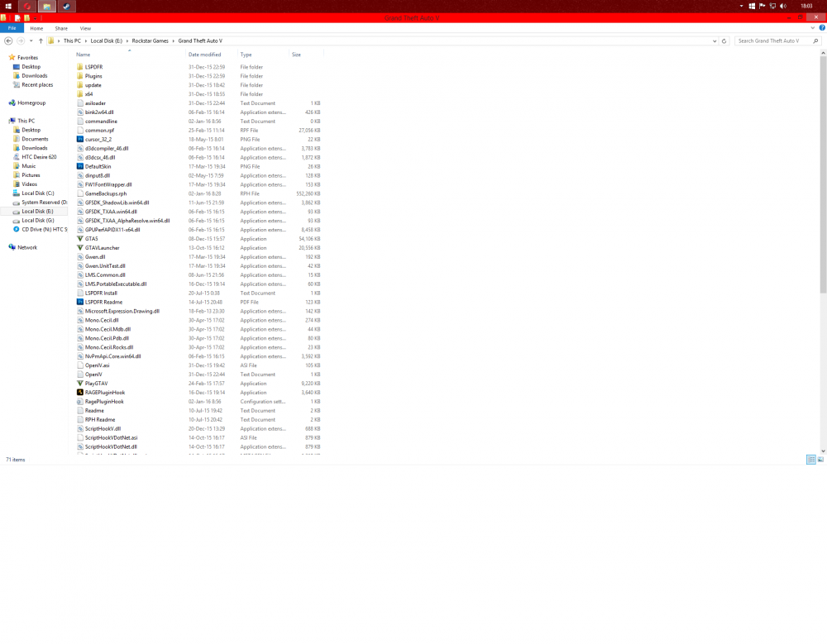This screenshot has width=827, height=644.
Task: Click the network tray icon
Action: tap(772, 7)
